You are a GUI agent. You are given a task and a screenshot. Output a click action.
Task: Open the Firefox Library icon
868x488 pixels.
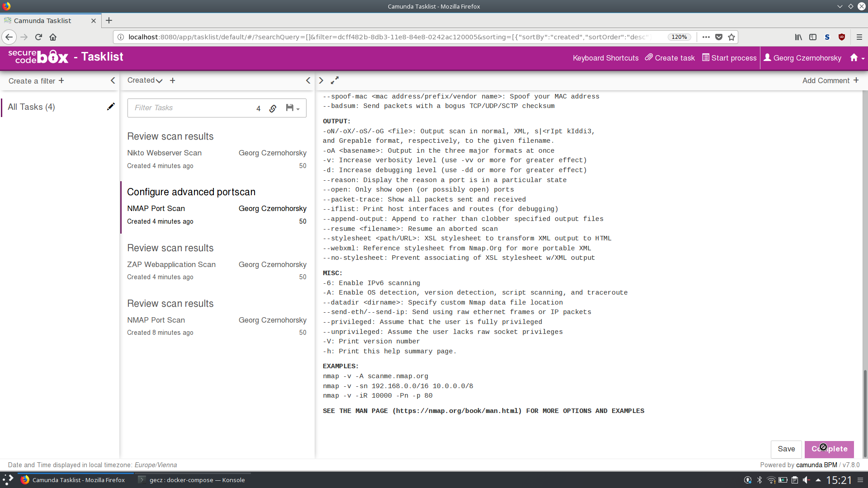point(798,37)
